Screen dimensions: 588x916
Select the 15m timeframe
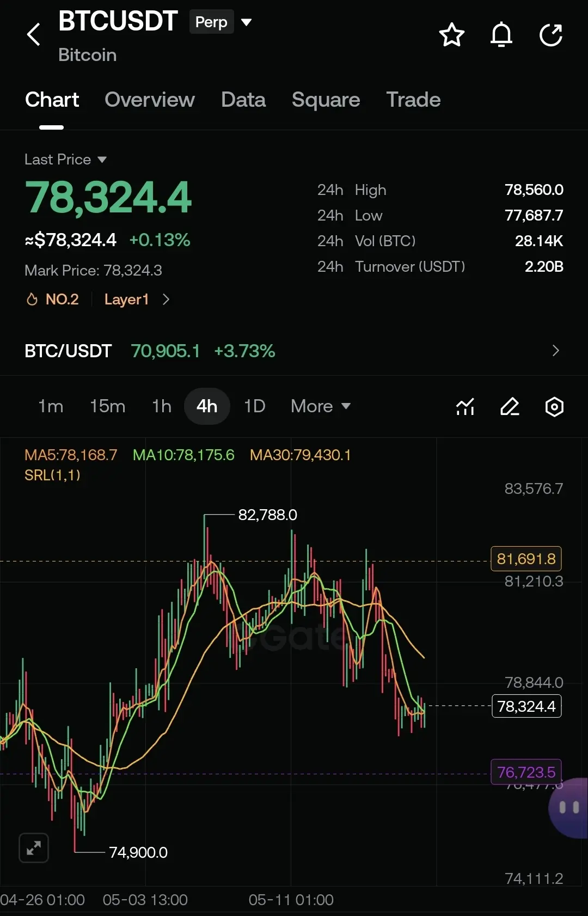click(107, 406)
